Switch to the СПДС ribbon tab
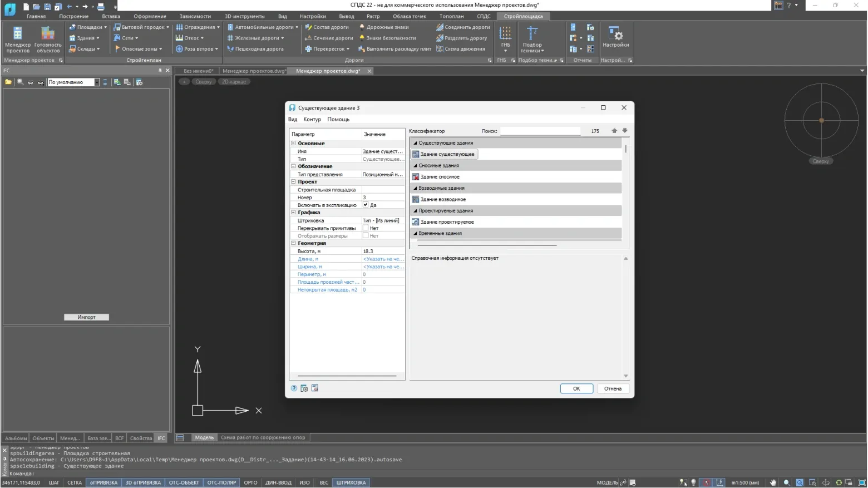This screenshot has width=868, height=488. pyautogui.click(x=484, y=16)
